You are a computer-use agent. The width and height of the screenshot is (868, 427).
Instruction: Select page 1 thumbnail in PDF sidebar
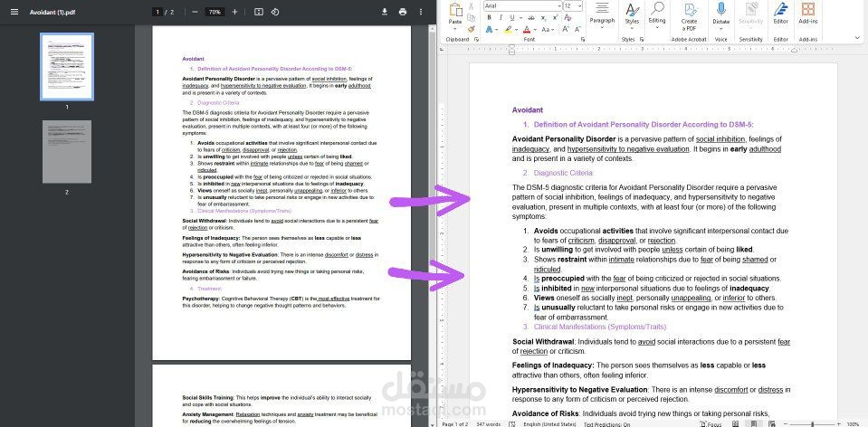tap(67, 67)
